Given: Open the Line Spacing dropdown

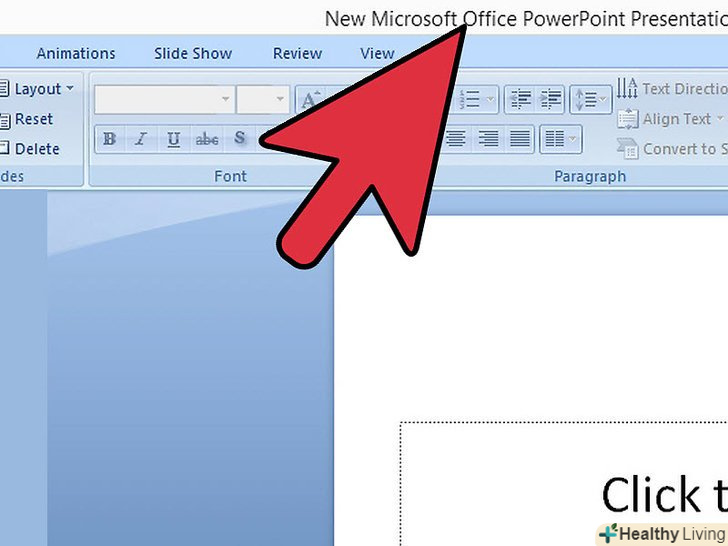Looking at the screenshot, I should (591, 99).
